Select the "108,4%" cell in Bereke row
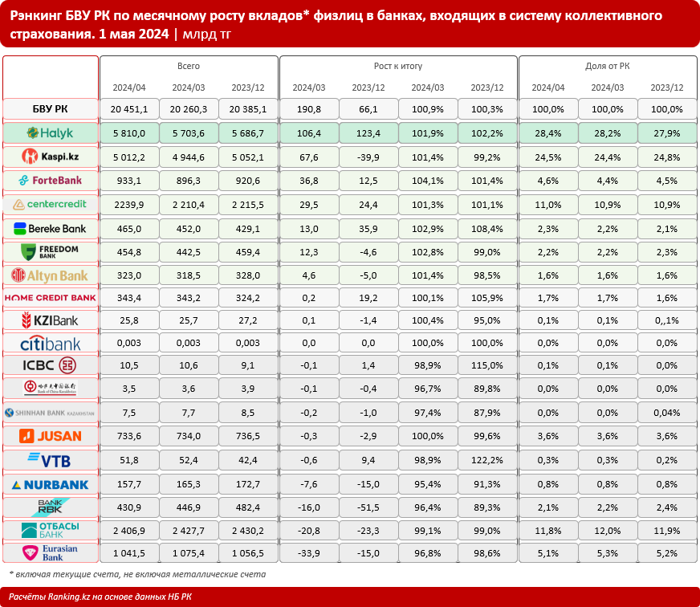This screenshot has width=700, height=607. coord(487,229)
